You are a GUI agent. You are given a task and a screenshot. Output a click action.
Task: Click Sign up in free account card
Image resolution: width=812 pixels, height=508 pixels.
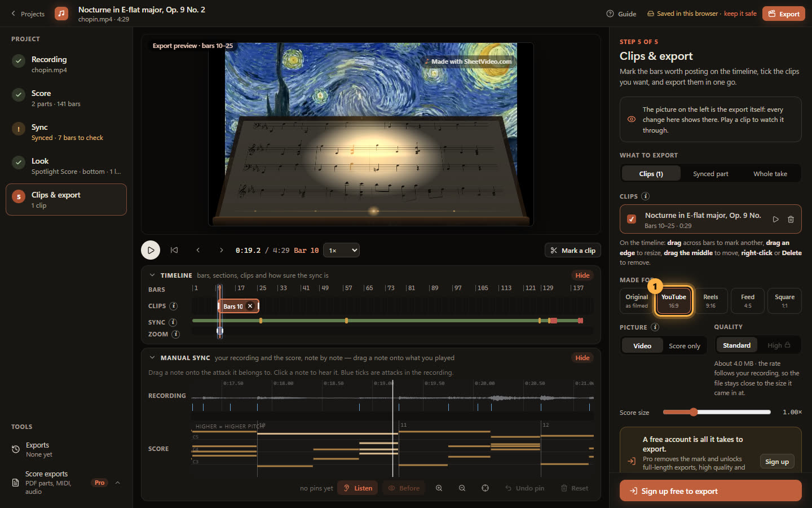coord(777,462)
